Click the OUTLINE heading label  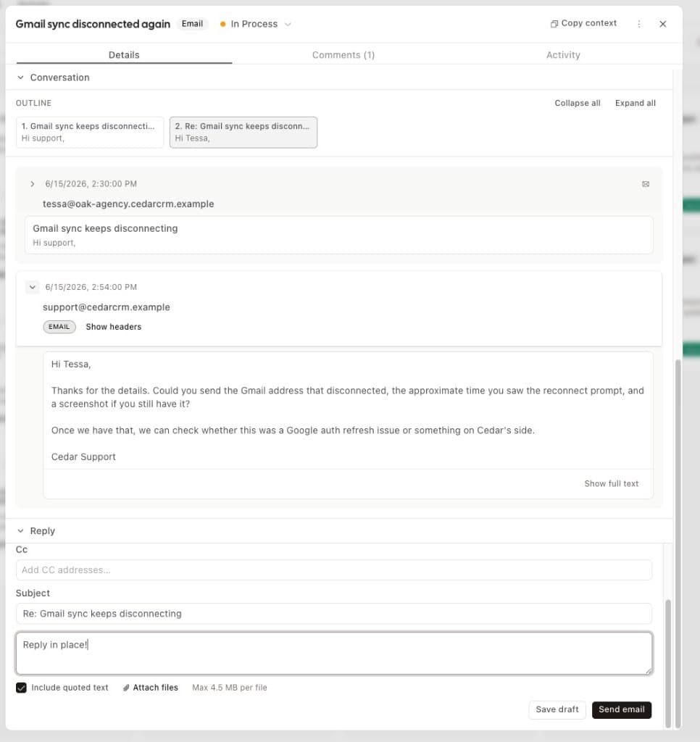pos(33,103)
